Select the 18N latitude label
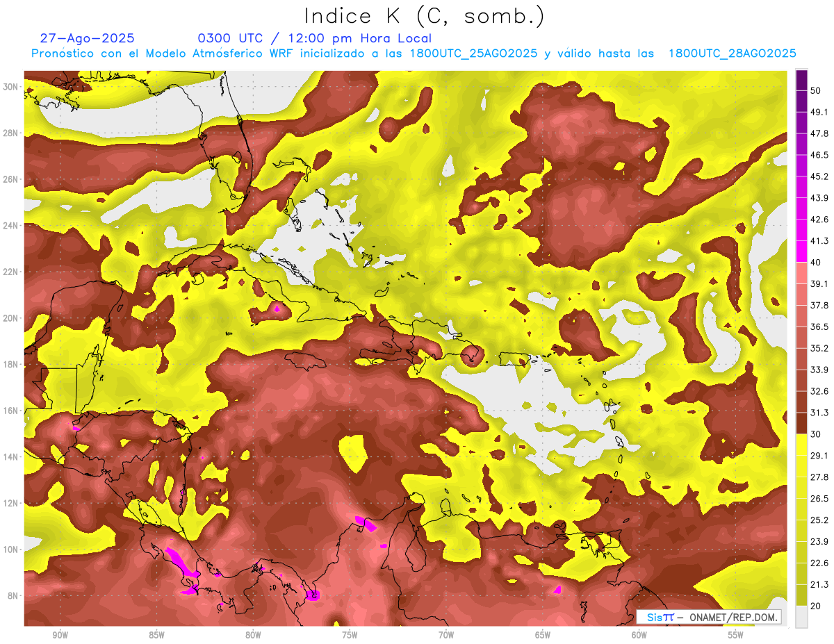The width and height of the screenshot is (834, 644). click(x=11, y=364)
